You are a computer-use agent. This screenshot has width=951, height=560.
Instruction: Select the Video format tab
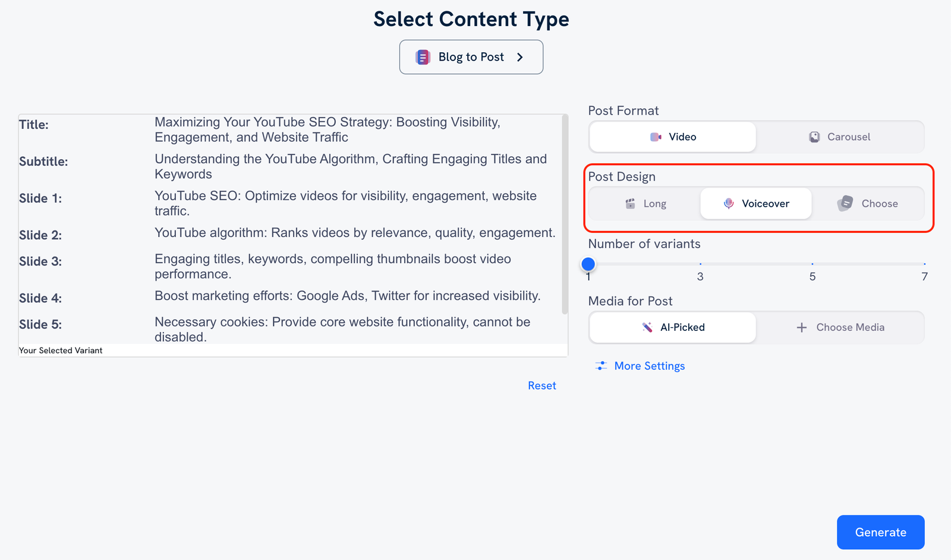coord(672,137)
